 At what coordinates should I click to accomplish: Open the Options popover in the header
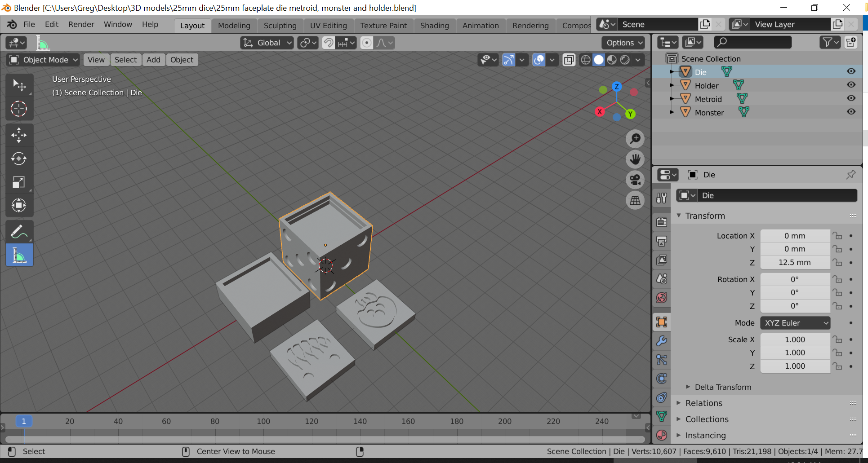tap(623, 43)
